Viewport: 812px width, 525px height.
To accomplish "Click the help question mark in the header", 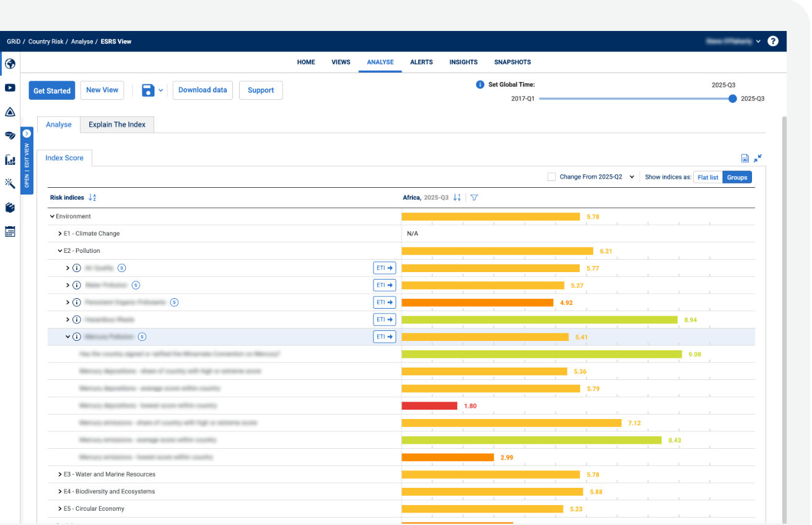I will coord(772,41).
